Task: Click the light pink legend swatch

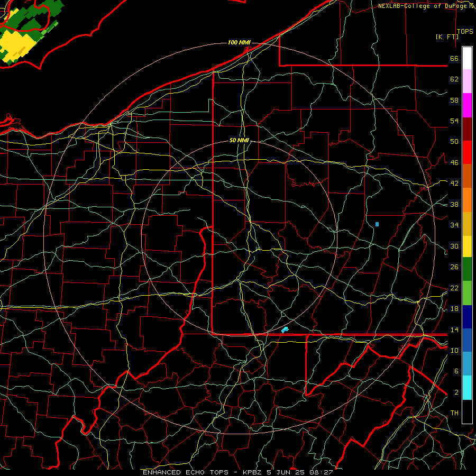Action: point(467,81)
